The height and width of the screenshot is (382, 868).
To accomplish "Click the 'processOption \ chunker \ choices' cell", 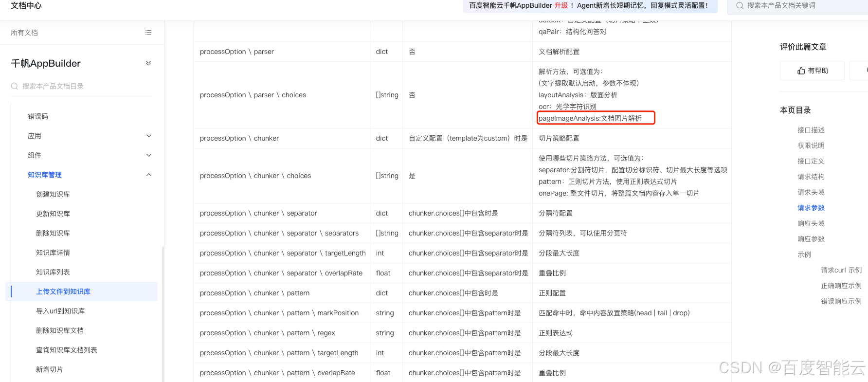I will coord(282,176).
